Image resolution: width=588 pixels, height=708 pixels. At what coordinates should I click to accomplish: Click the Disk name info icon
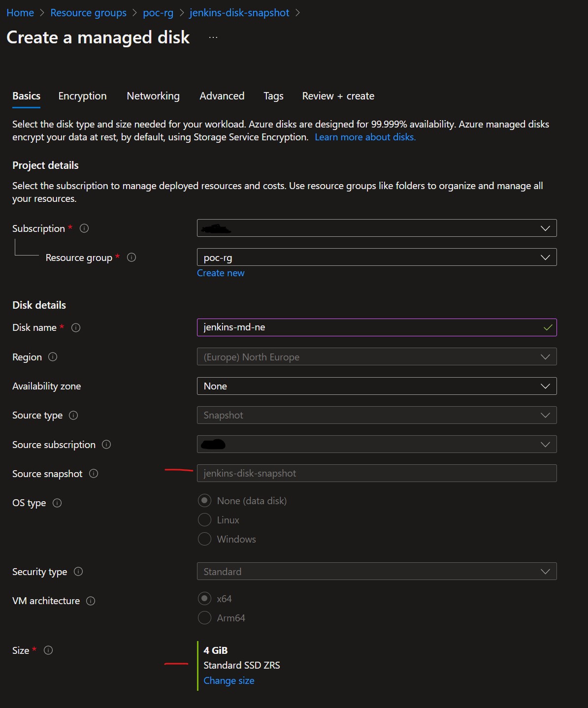[x=76, y=328]
